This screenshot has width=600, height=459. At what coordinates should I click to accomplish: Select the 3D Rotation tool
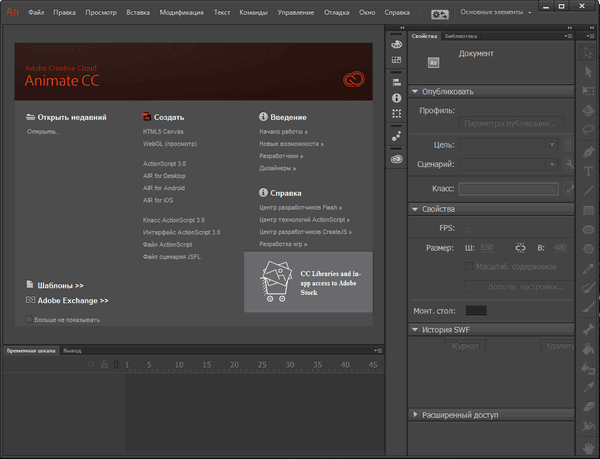588,111
